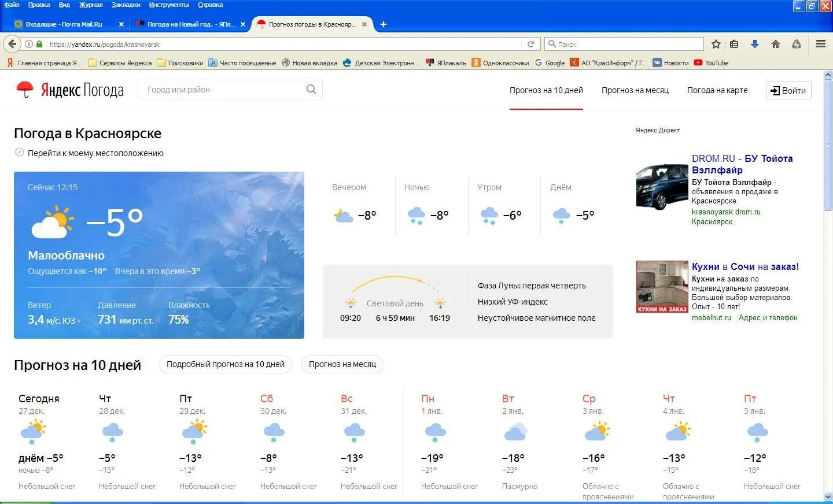Click the Войти login button
The width and height of the screenshot is (833, 504).
[x=788, y=90]
